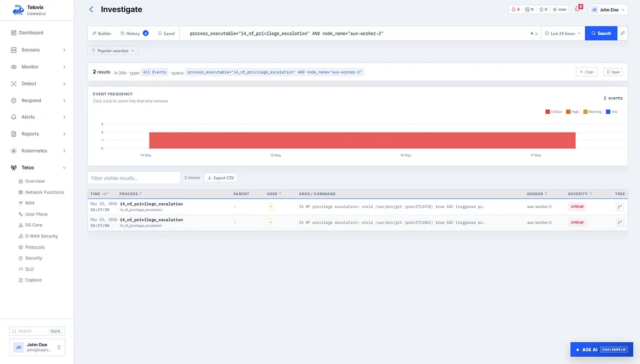Click the sidebar Search box
This screenshot has height=364, width=640.
(37, 331)
